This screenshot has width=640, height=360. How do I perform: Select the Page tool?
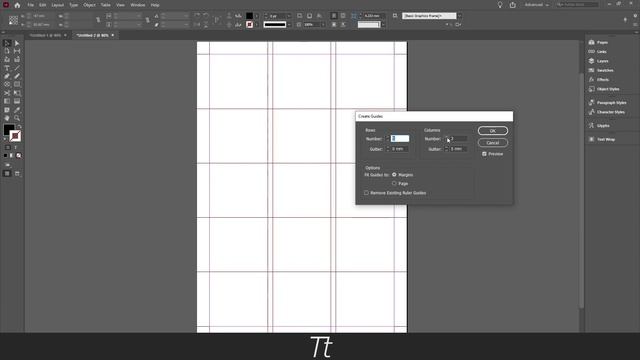coord(7,51)
